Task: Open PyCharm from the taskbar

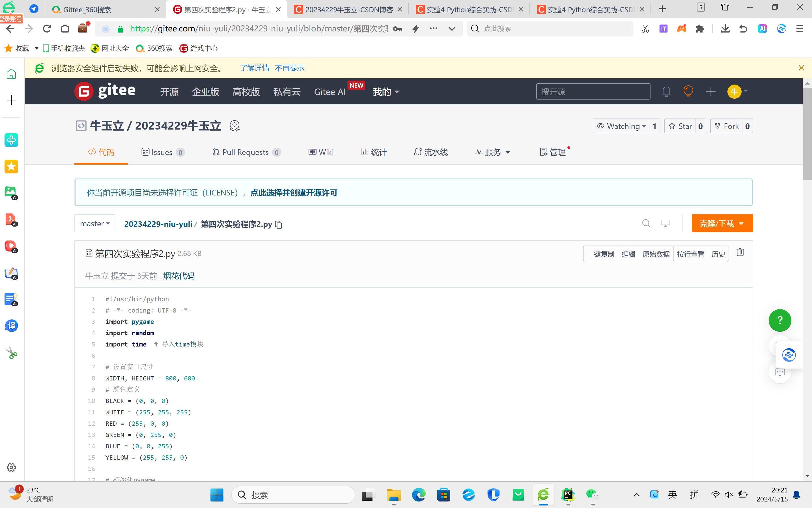Action: pos(568,494)
